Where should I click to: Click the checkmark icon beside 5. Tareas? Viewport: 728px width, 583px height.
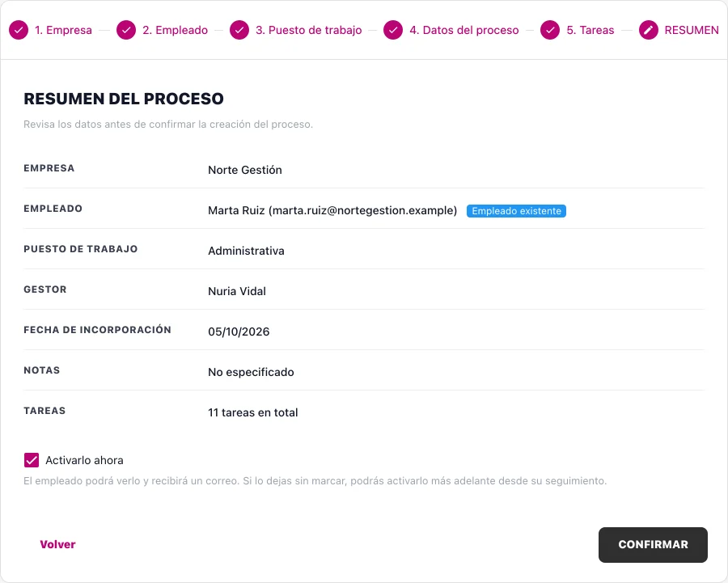(x=550, y=30)
